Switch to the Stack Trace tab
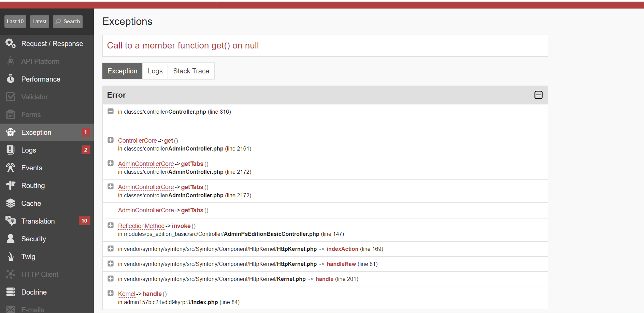Image resolution: width=644 pixels, height=313 pixels. point(191,71)
